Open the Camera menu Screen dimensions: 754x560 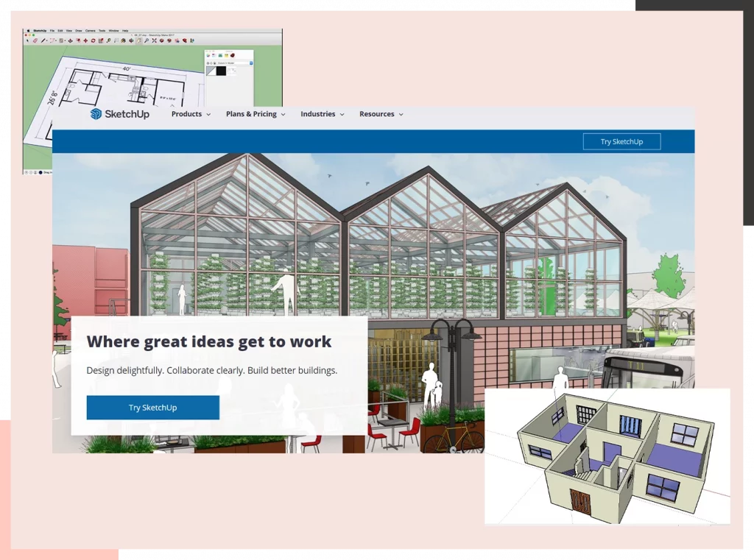[x=90, y=31]
